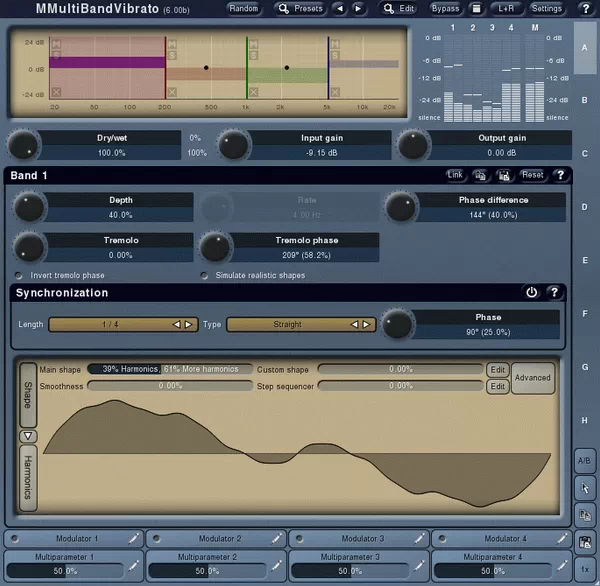
Task: Click the Dry/wet value 100.0%
Action: [111, 153]
